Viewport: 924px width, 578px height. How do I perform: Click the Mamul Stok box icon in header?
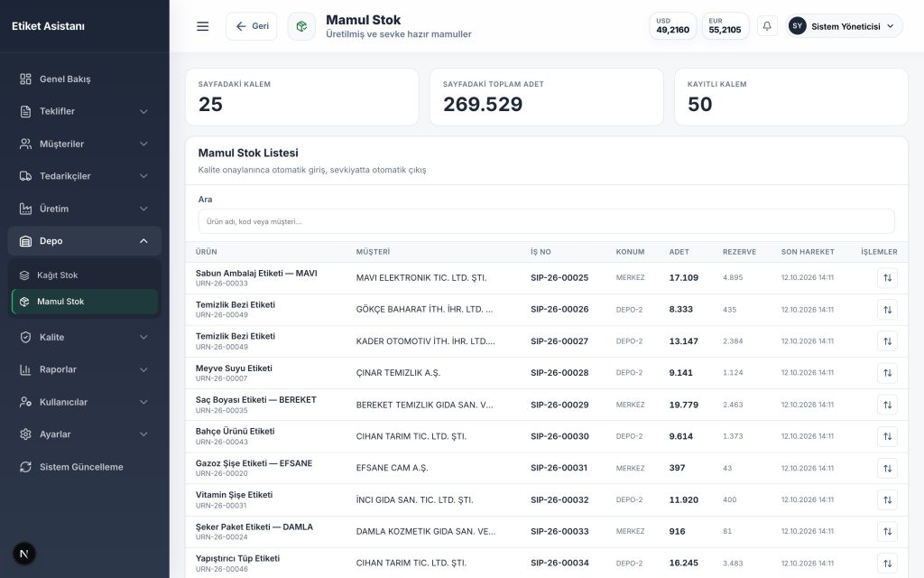pyautogui.click(x=301, y=26)
